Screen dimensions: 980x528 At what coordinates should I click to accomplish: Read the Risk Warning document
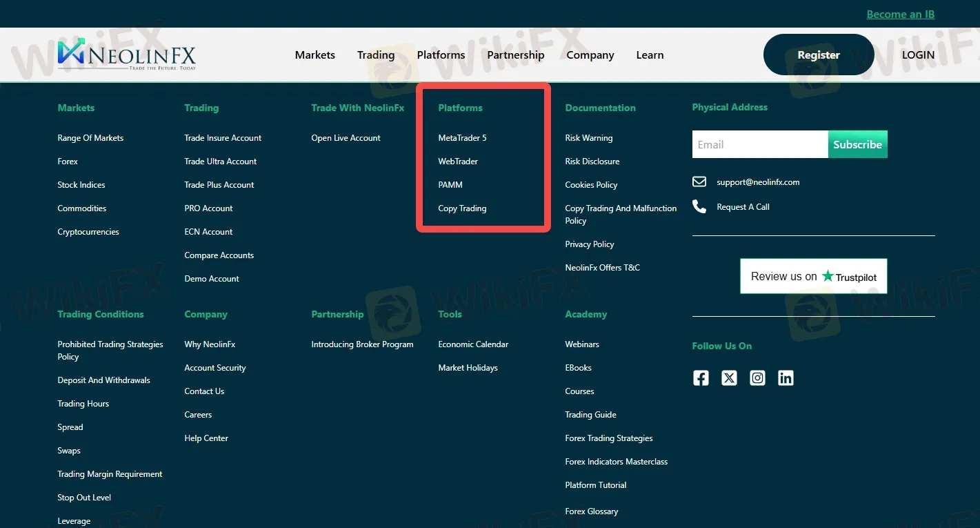589,138
